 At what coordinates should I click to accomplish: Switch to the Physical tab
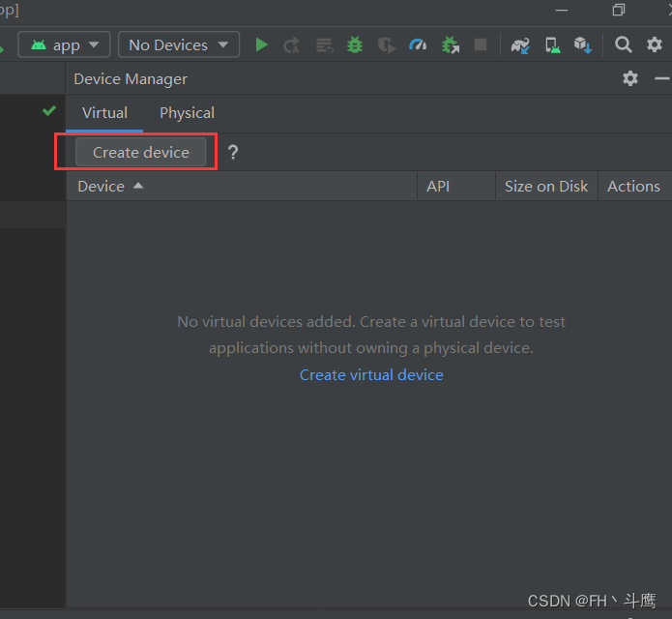pyautogui.click(x=187, y=113)
